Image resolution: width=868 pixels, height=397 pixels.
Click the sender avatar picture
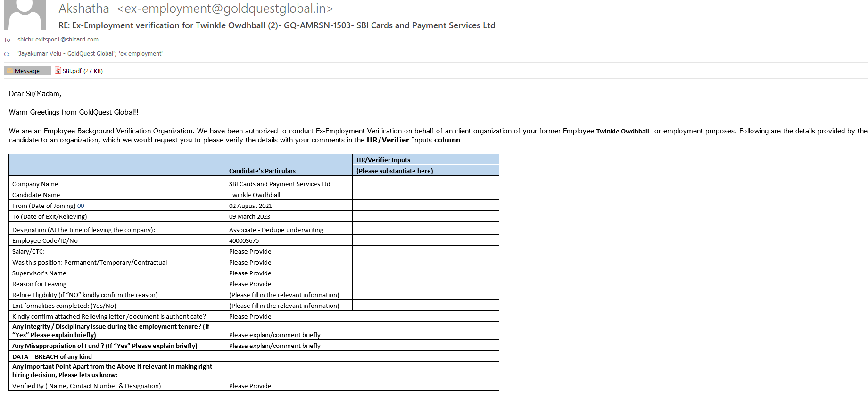(25, 15)
